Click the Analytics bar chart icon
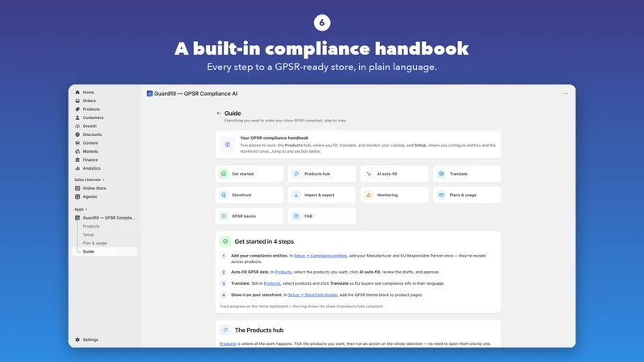The width and height of the screenshot is (644, 362). [77, 168]
